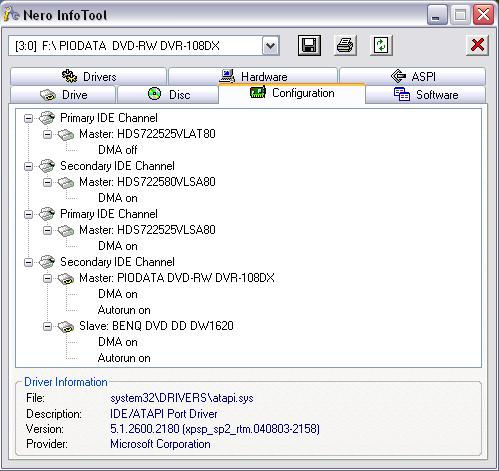Collapse the Master HDS722580VLSA80 node
499x471 pixels.
pos(48,182)
